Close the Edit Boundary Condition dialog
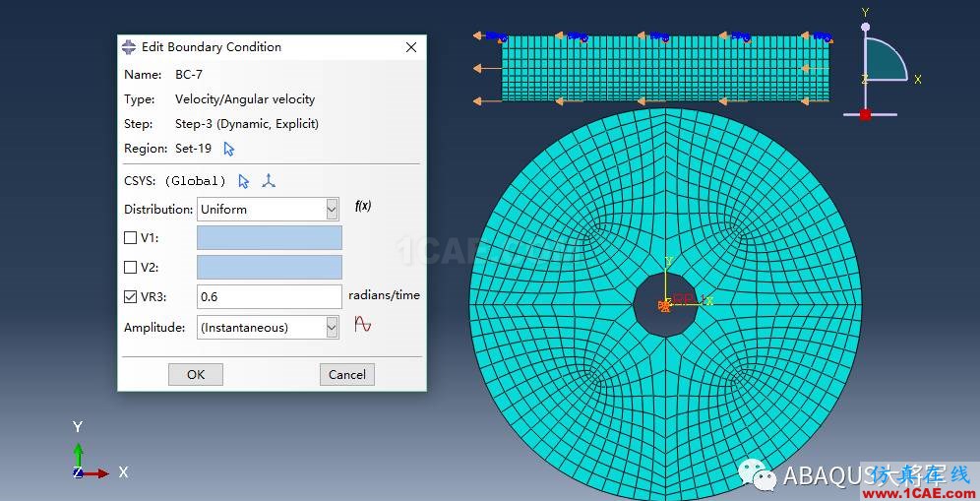 tap(411, 47)
